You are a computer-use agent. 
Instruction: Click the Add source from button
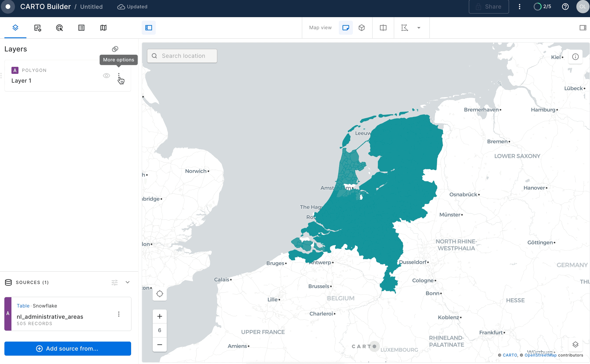point(68,348)
